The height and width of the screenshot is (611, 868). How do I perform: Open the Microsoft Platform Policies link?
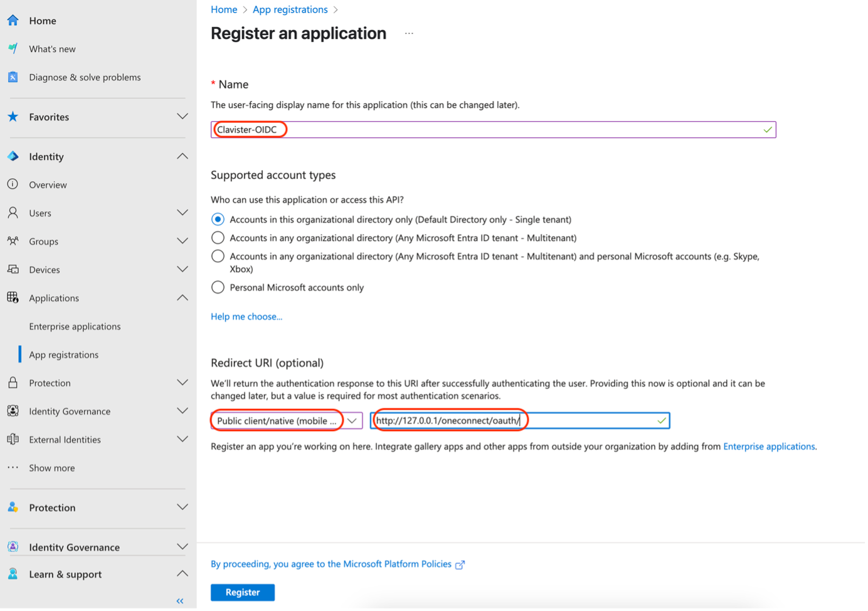(397, 564)
